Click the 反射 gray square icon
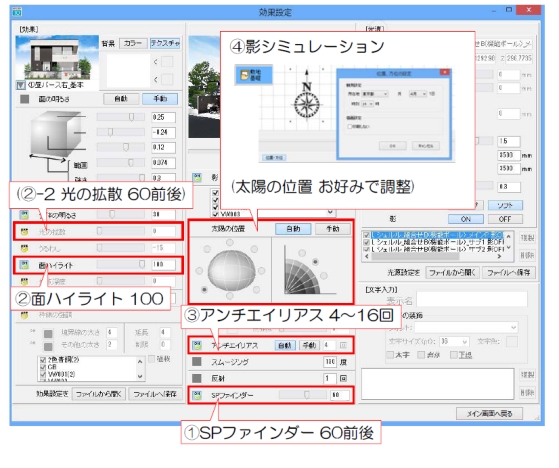 [x=197, y=378]
